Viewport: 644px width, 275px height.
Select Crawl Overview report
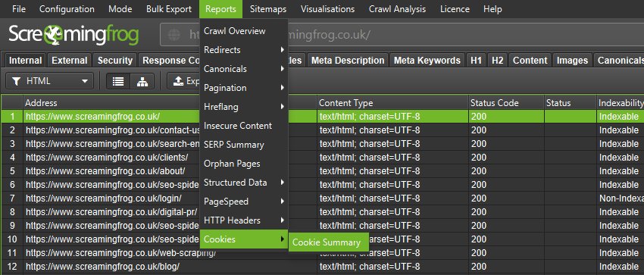pyautogui.click(x=243, y=31)
